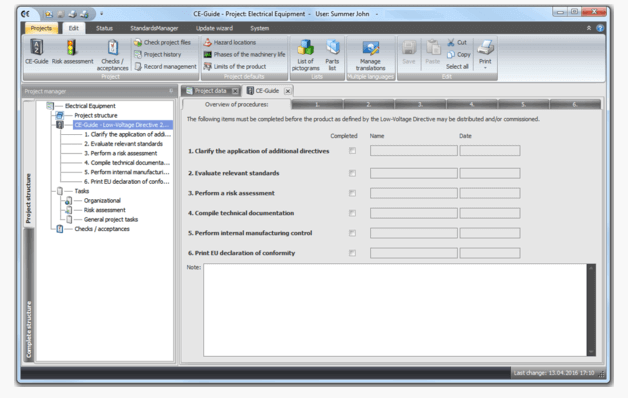This screenshot has width=628, height=398.
Task: Check Completed for Evaluate relevant standards
Action: [x=352, y=173]
